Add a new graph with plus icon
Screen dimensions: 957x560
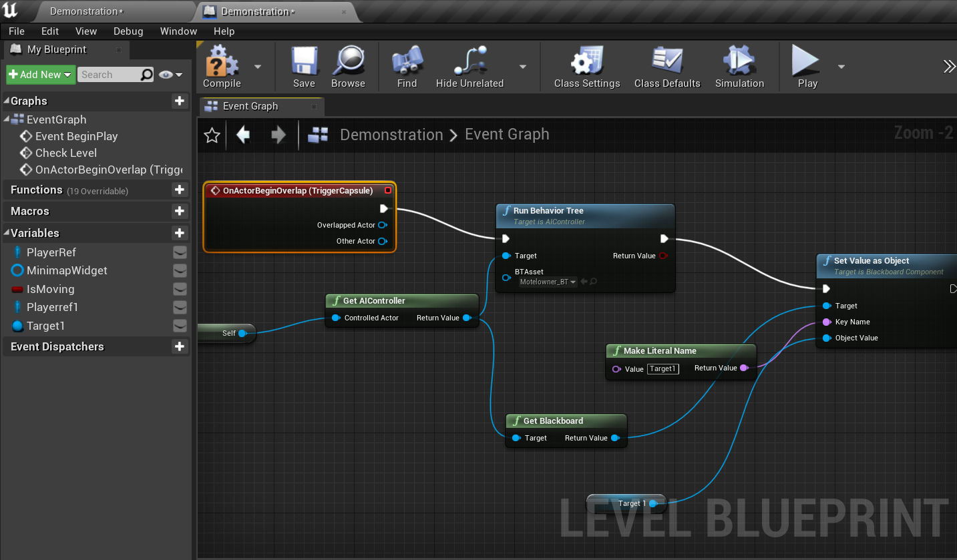pyautogui.click(x=180, y=101)
